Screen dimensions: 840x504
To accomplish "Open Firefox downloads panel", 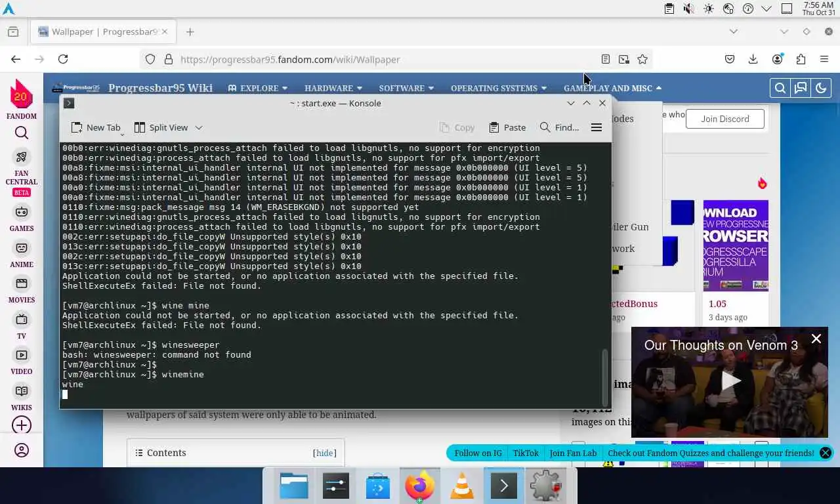I will pos(753,59).
